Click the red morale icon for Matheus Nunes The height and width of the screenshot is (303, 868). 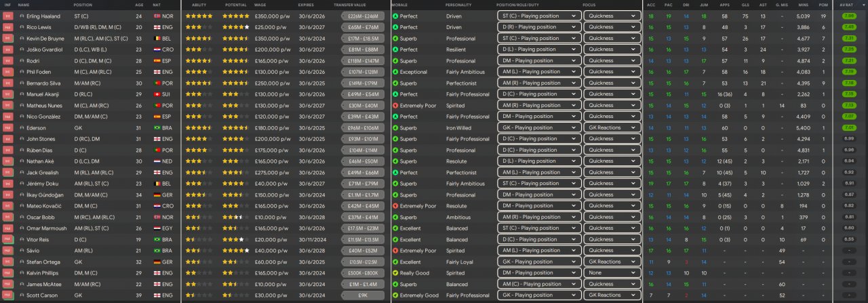[395, 105]
